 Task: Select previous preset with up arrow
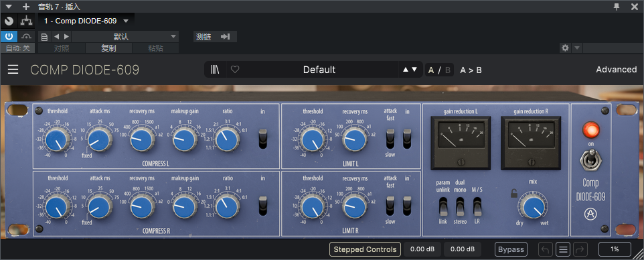tap(406, 70)
